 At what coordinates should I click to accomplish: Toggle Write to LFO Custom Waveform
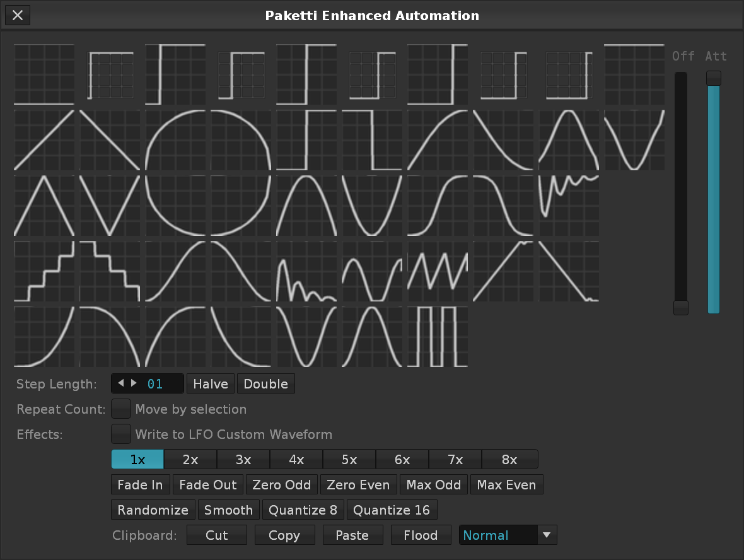pyautogui.click(x=121, y=435)
